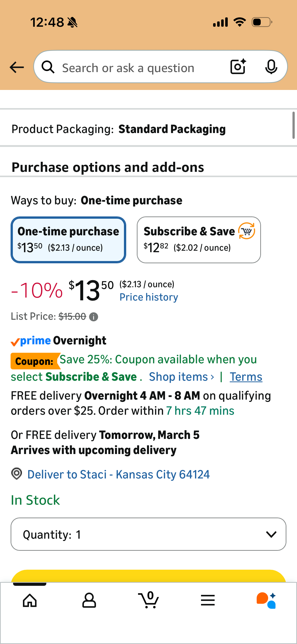Open List Price info icon
Viewport: 297px width, 644px height.
(x=94, y=317)
